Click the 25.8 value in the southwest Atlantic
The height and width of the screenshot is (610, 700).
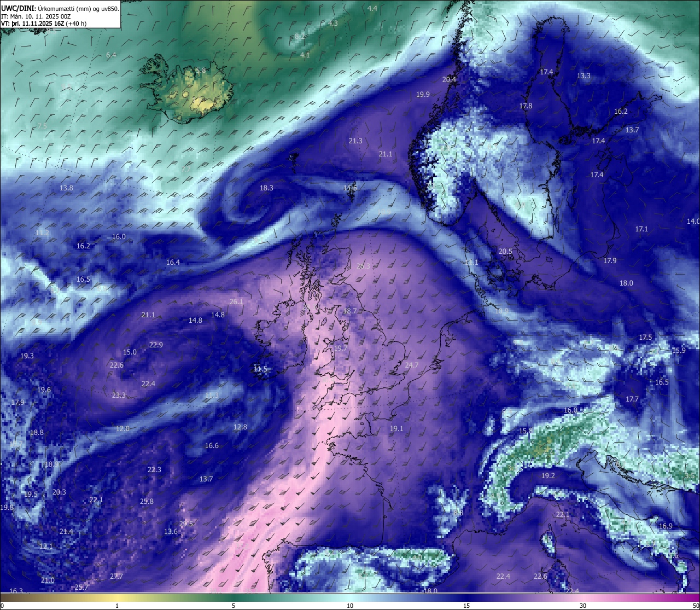pyautogui.click(x=147, y=501)
